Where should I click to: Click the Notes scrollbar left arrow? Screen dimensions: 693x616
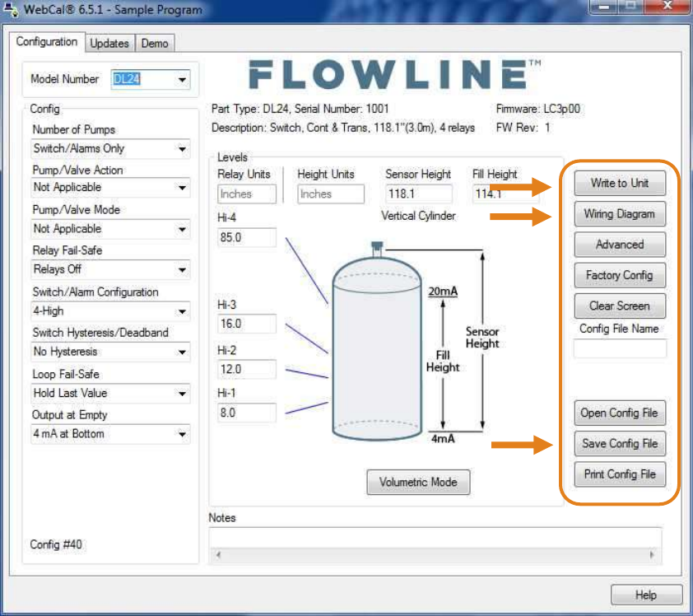point(218,555)
